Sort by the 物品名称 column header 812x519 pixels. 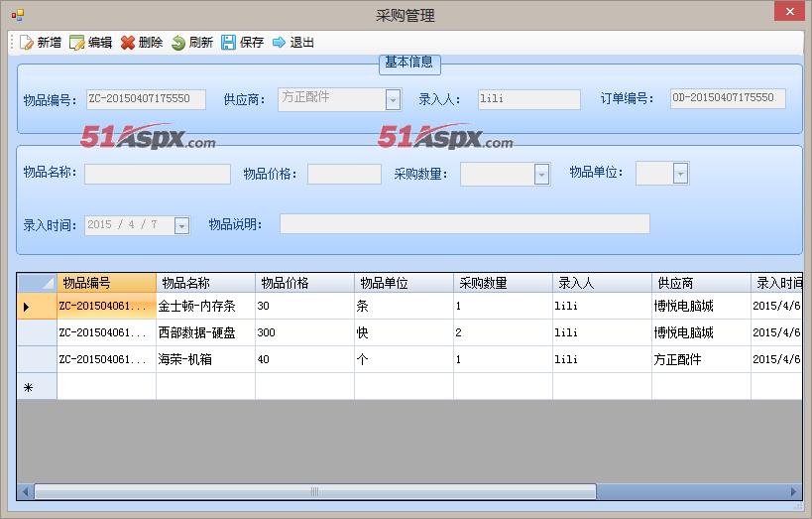[205, 283]
